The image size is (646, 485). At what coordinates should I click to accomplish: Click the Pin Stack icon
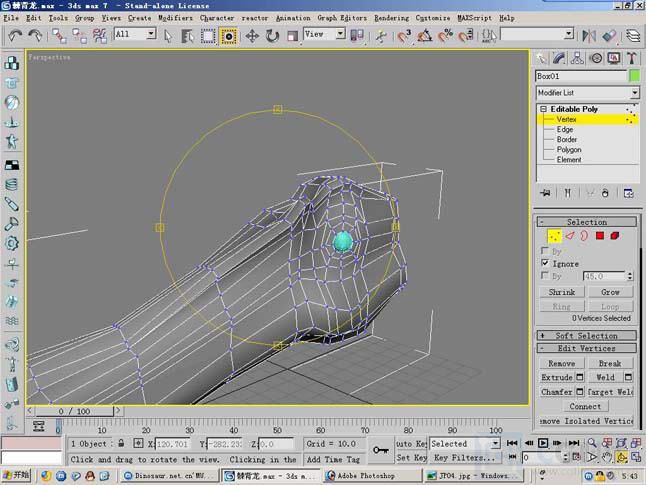tap(545, 193)
